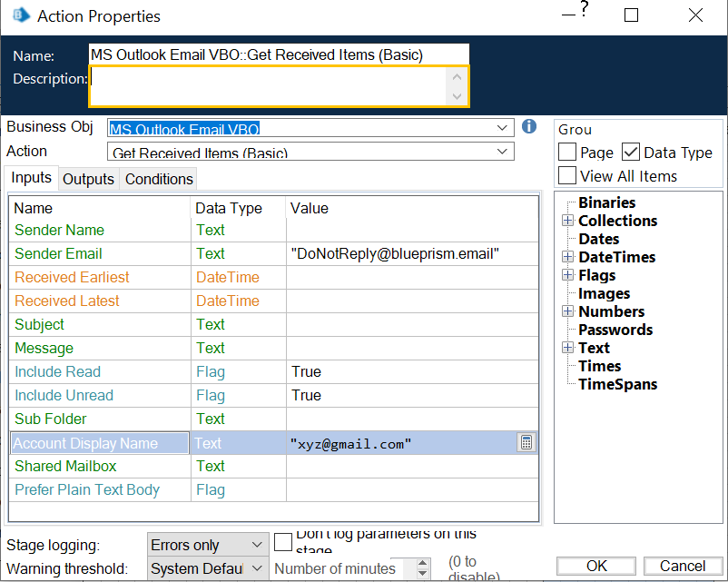Expand the DateTimes tree node

coord(568,257)
